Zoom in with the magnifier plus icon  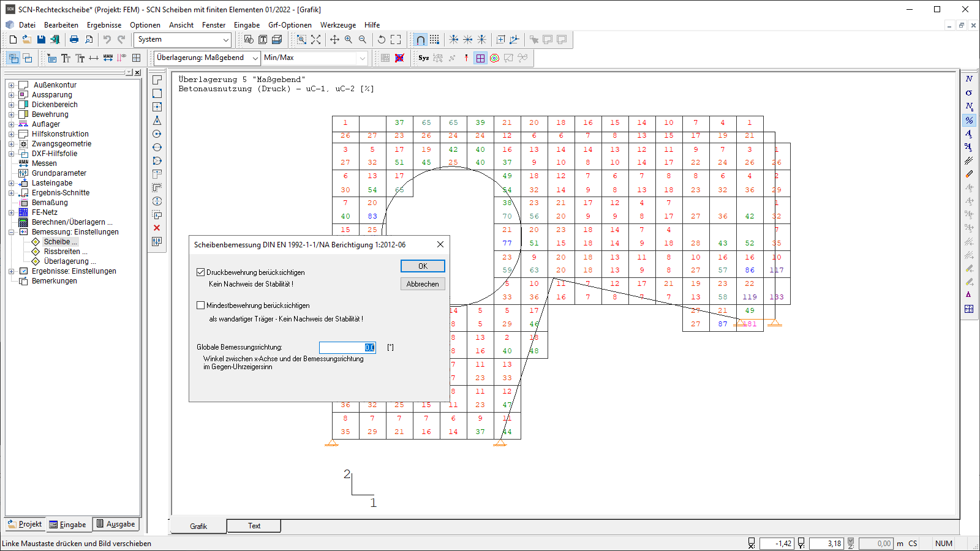pos(349,39)
